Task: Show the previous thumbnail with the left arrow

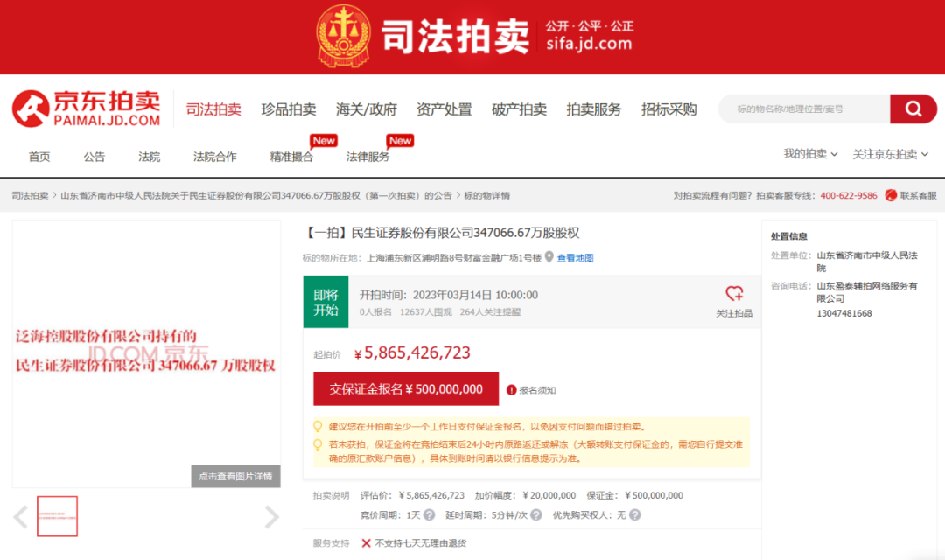Action: pyautogui.click(x=21, y=517)
